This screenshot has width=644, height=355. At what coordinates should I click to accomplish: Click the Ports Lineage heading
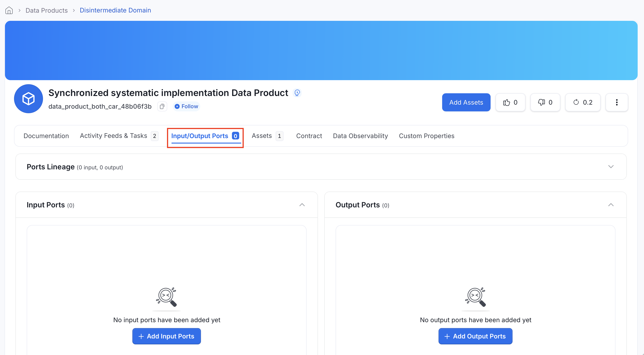pyautogui.click(x=50, y=167)
